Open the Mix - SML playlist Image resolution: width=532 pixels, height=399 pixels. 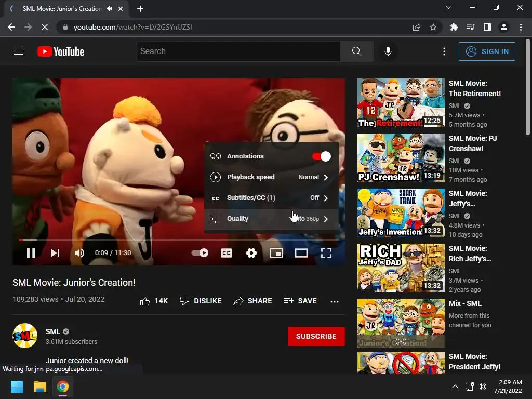401,323
